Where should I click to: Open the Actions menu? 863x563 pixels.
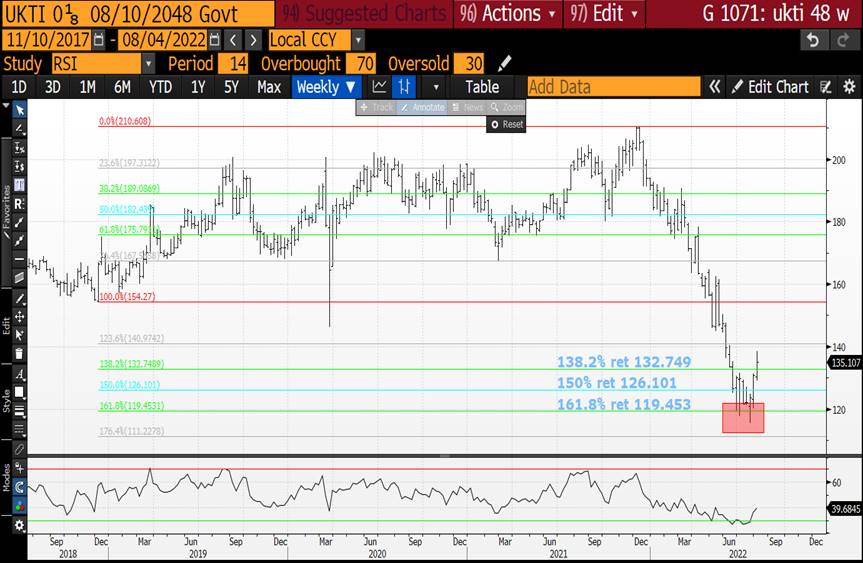click(x=507, y=13)
